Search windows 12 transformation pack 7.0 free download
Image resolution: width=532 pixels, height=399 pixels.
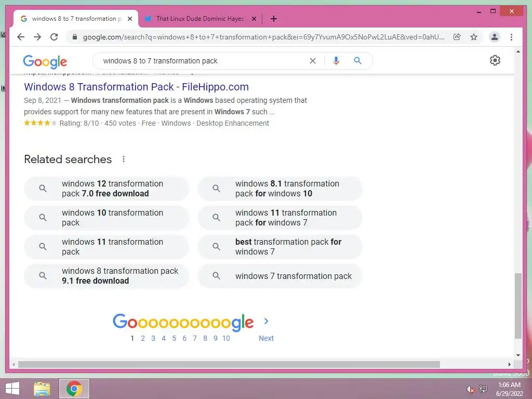coord(106,189)
